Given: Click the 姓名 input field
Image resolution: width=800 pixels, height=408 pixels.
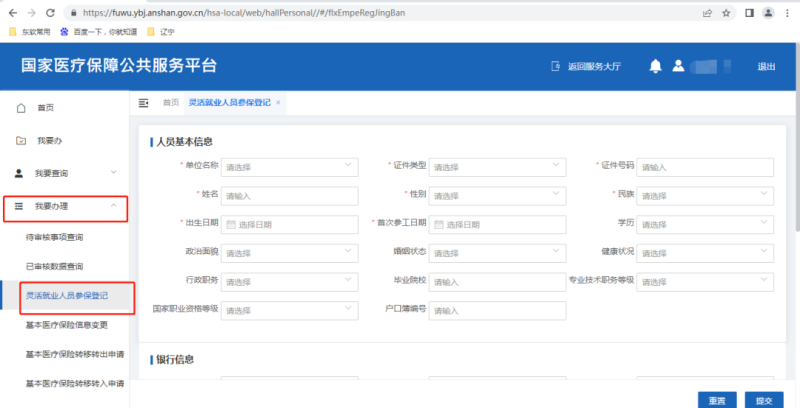Looking at the screenshot, I should point(289,195).
